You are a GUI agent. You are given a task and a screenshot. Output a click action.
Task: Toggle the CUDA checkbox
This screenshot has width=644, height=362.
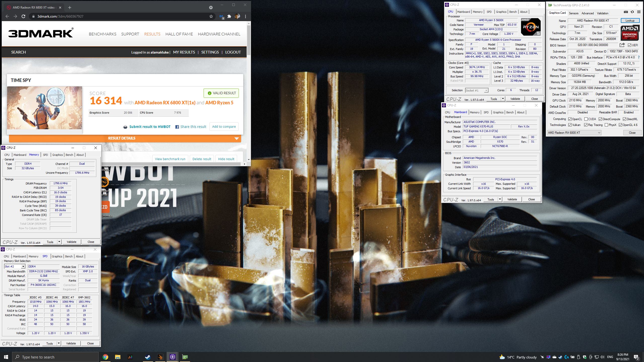pyautogui.click(x=586, y=119)
